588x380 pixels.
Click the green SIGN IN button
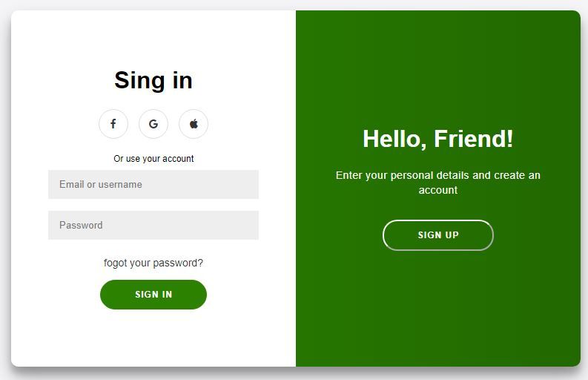point(153,295)
